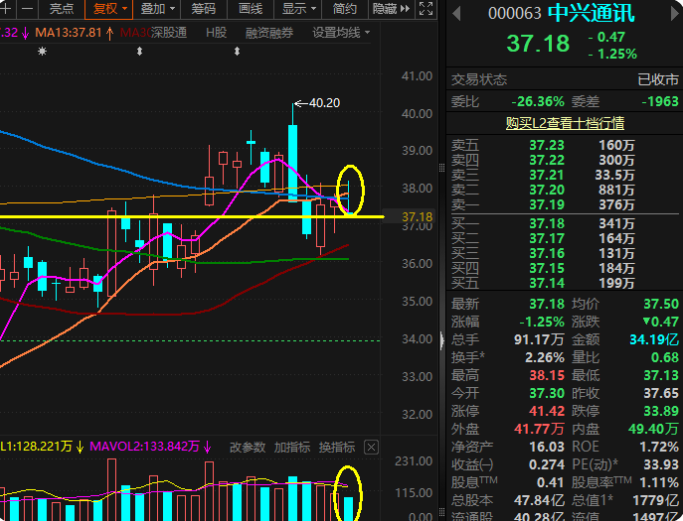Select the 融资融券 tag
Viewport: 683px width, 521px height.
pyautogui.click(x=269, y=33)
